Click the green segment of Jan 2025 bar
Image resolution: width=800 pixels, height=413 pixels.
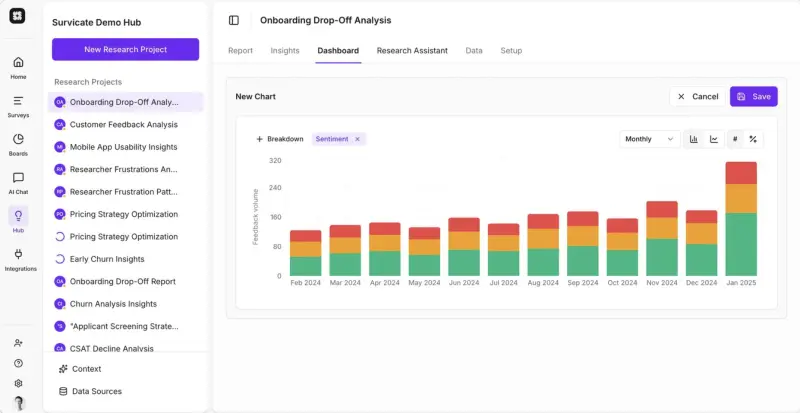point(741,245)
